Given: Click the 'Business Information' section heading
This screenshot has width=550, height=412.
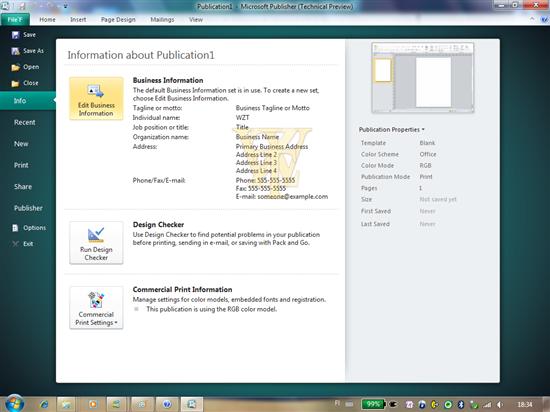Looking at the screenshot, I should coord(168,80).
